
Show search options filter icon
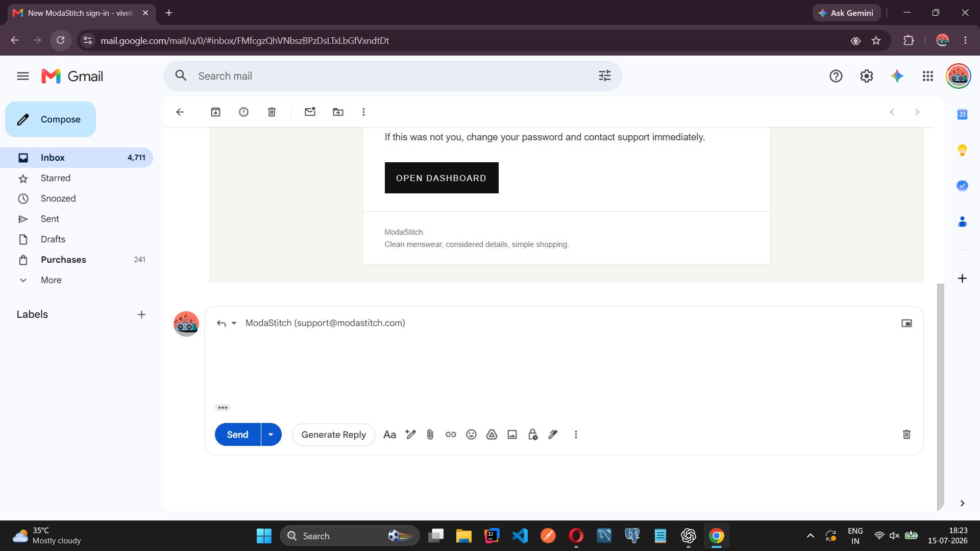tap(605, 76)
